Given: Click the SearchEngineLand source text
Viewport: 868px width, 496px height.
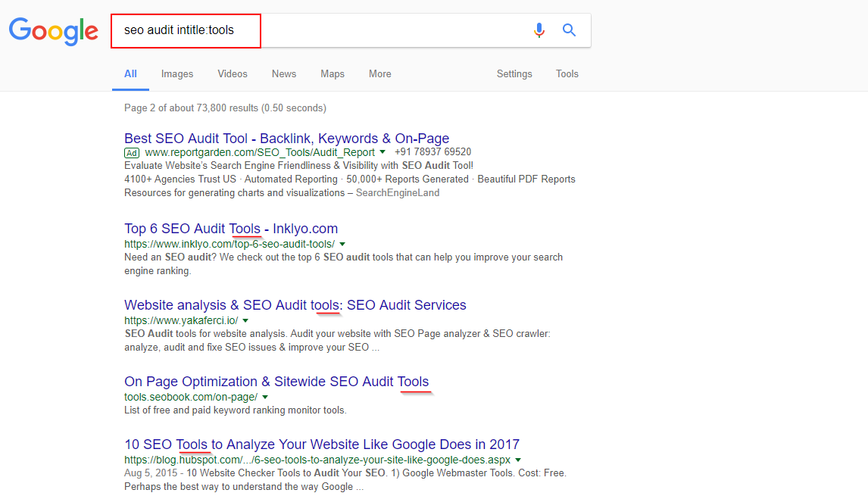Looking at the screenshot, I should click(x=398, y=192).
